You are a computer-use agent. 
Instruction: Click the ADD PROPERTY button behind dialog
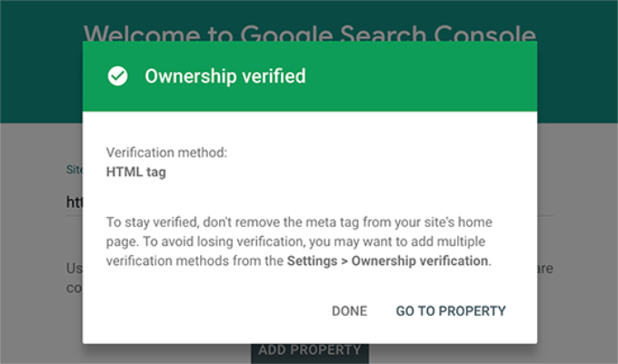pyautogui.click(x=309, y=349)
